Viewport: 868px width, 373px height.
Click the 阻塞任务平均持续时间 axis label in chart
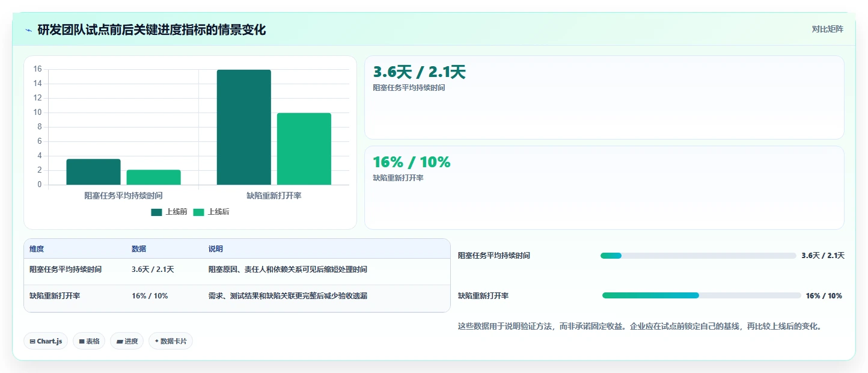pyautogui.click(x=123, y=196)
